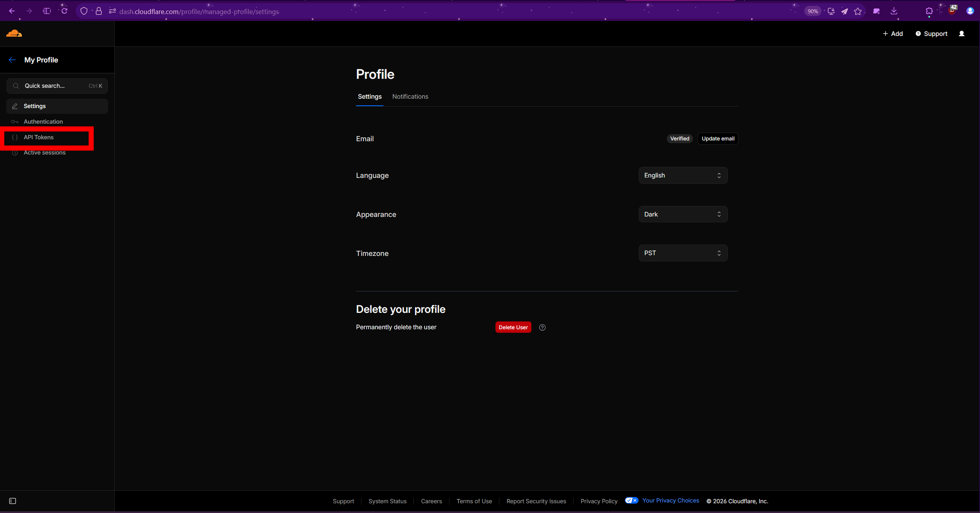Click the Active sessions clock icon
Viewport: 980px width, 513px height.
(x=15, y=153)
